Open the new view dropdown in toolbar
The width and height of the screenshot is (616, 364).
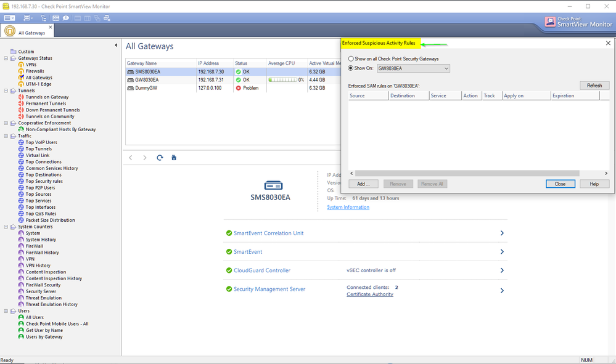(x=28, y=18)
